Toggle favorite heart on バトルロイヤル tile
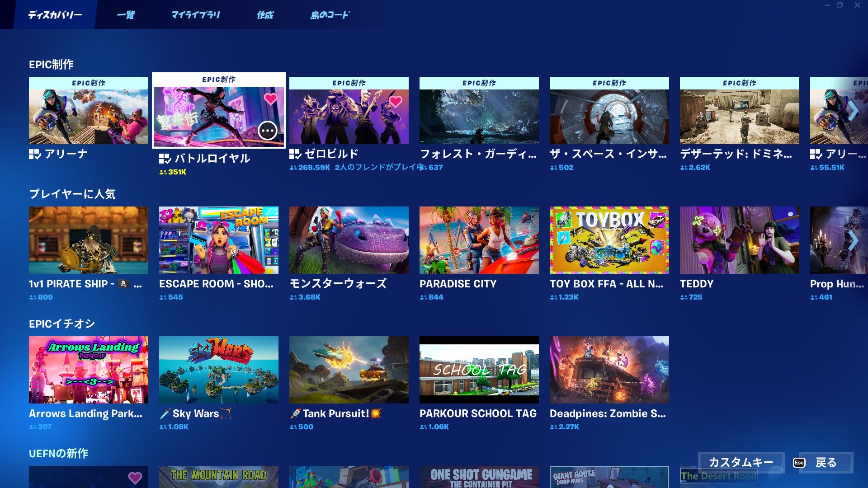Screen dimensions: 868x488 coord(270,99)
